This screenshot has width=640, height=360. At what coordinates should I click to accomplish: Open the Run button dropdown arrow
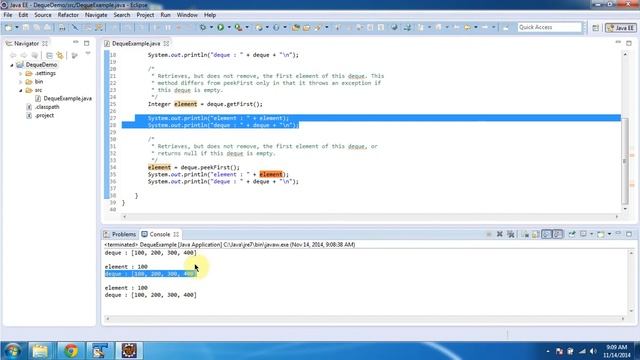coord(229,27)
